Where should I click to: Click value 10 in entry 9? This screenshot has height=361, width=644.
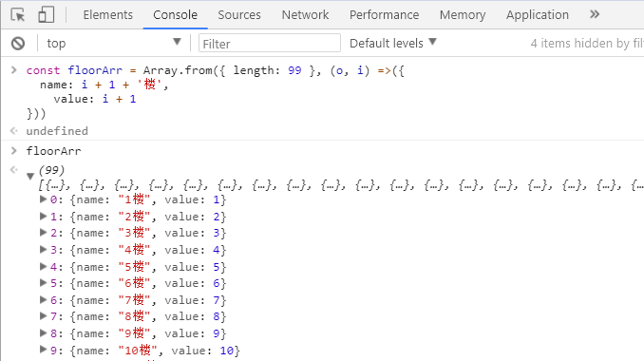(227, 351)
